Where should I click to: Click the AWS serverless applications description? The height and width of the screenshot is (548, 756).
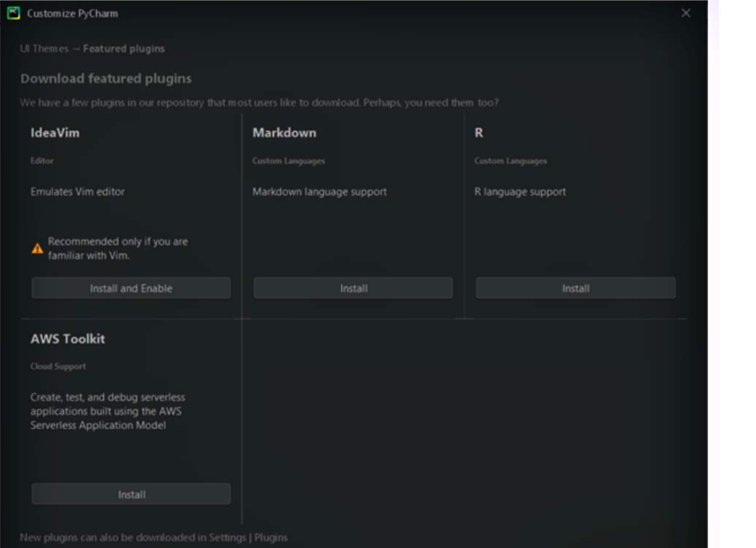pyautogui.click(x=108, y=411)
